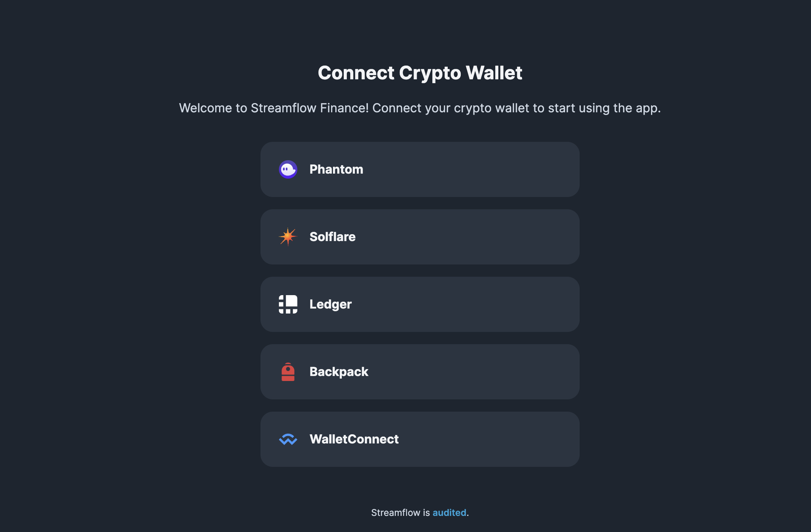The width and height of the screenshot is (811, 532).
Task: Choose Solflare as your wallet
Action: click(420, 237)
